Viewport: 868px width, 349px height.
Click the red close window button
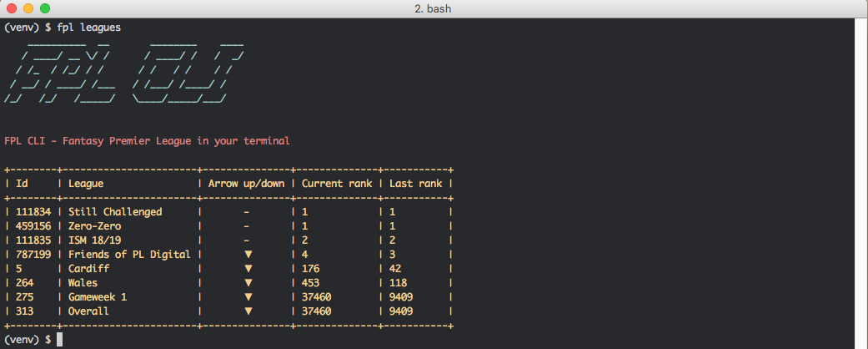[11, 8]
